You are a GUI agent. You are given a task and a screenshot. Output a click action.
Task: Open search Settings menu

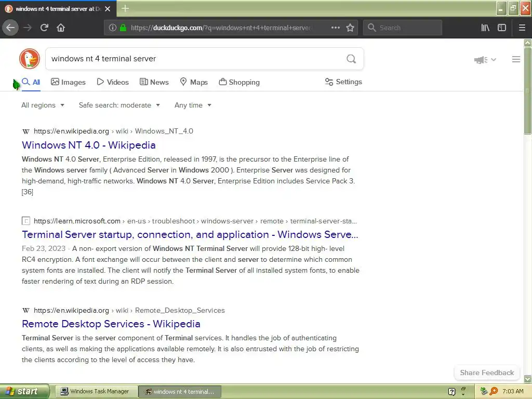pyautogui.click(x=343, y=82)
